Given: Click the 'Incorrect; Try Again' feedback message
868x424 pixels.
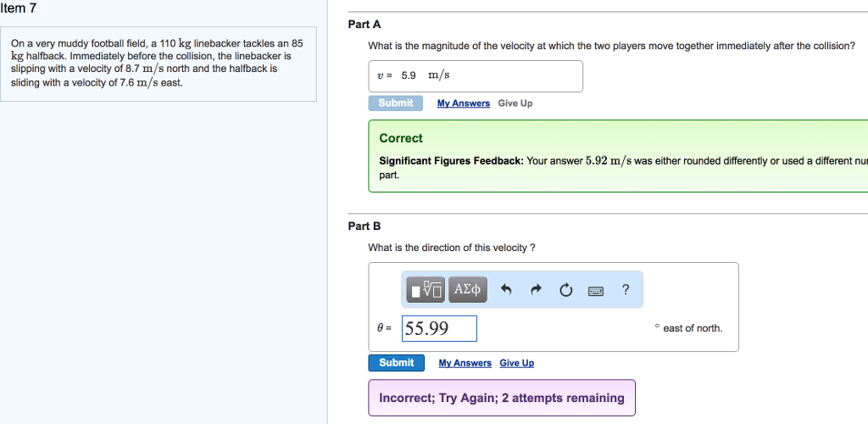Looking at the screenshot, I should point(502,398).
